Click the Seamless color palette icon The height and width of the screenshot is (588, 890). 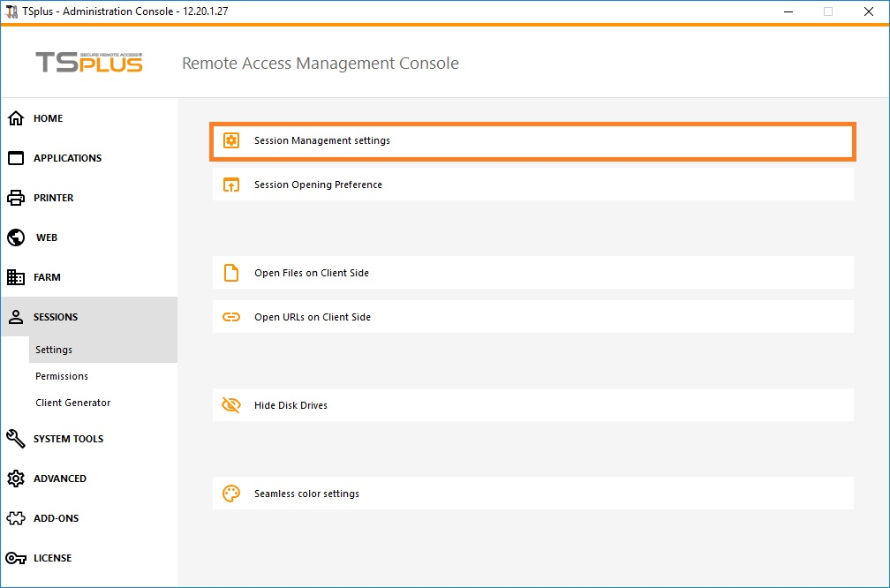click(231, 494)
